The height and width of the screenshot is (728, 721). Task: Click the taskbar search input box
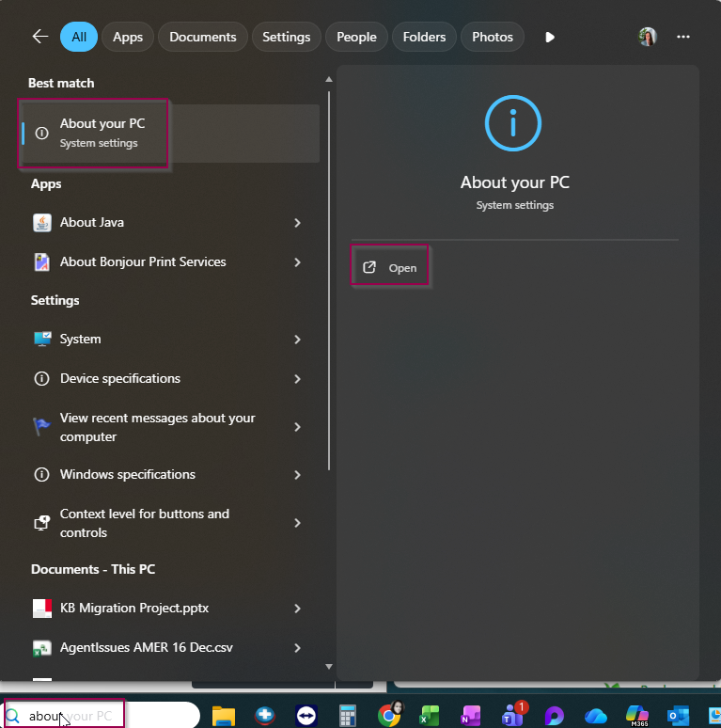click(103, 716)
